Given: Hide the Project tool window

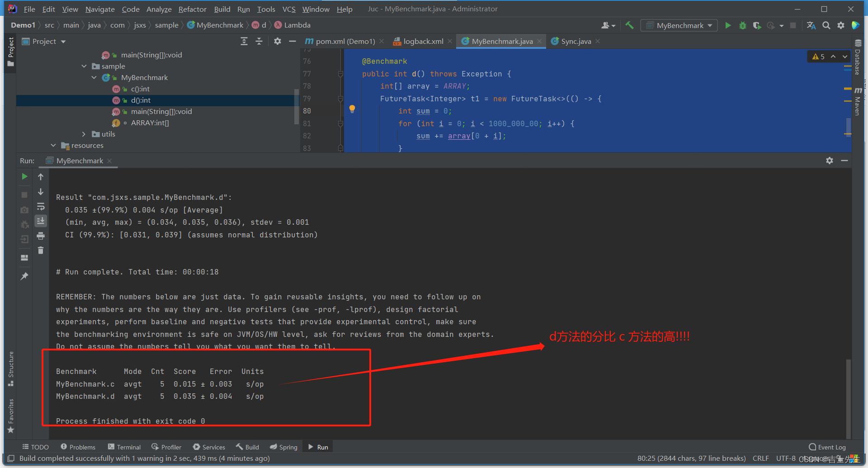Looking at the screenshot, I should coord(292,41).
